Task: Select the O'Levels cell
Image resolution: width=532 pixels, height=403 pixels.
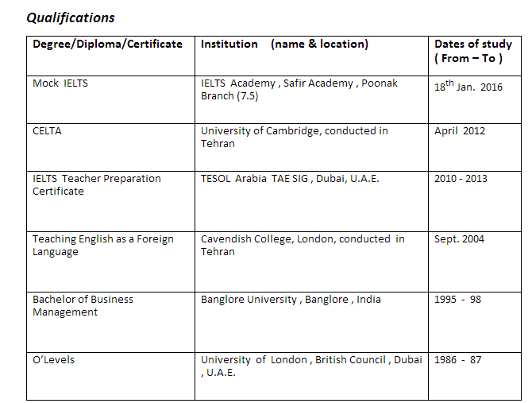Action: [x=53, y=360]
